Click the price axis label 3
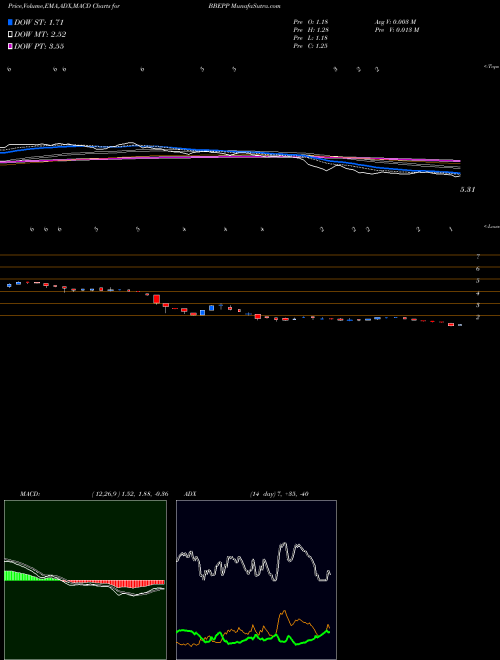This screenshot has height=660, width=500. pyautogui.click(x=478, y=305)
